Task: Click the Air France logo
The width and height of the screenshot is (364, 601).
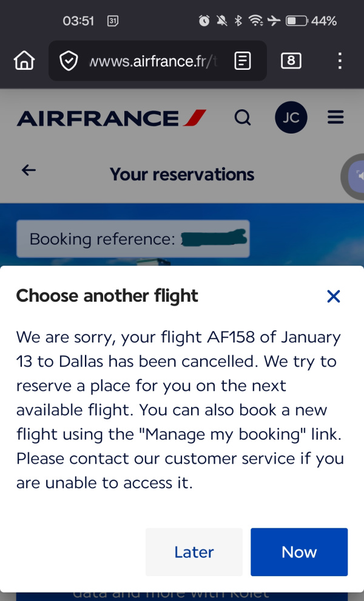Action: (112, 118)
